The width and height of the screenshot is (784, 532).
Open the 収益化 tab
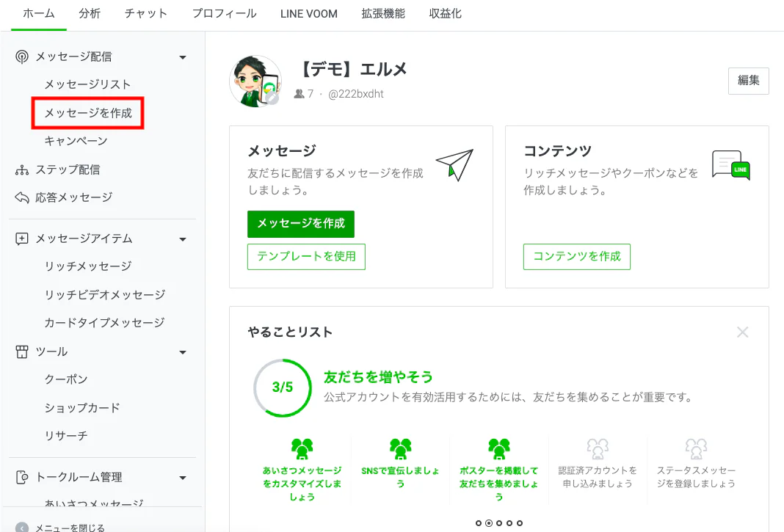click(x=445, y=13)
